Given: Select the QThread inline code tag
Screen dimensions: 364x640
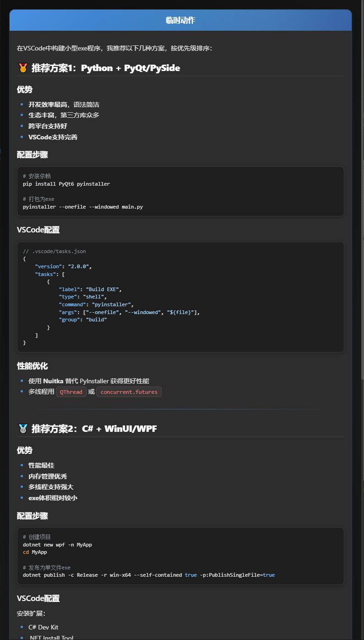Looking at the screenshot, I should pyautogui.click(x=71, y=392).
